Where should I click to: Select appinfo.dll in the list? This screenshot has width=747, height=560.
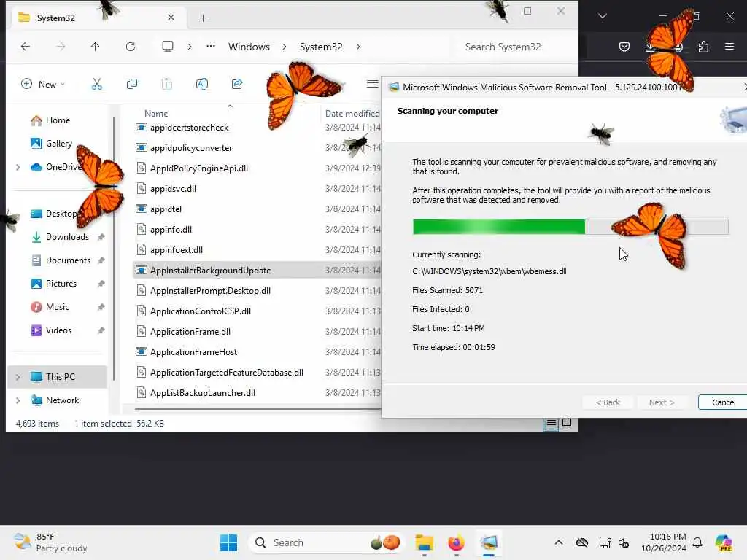pyautogui.click(x=171, y=230)
